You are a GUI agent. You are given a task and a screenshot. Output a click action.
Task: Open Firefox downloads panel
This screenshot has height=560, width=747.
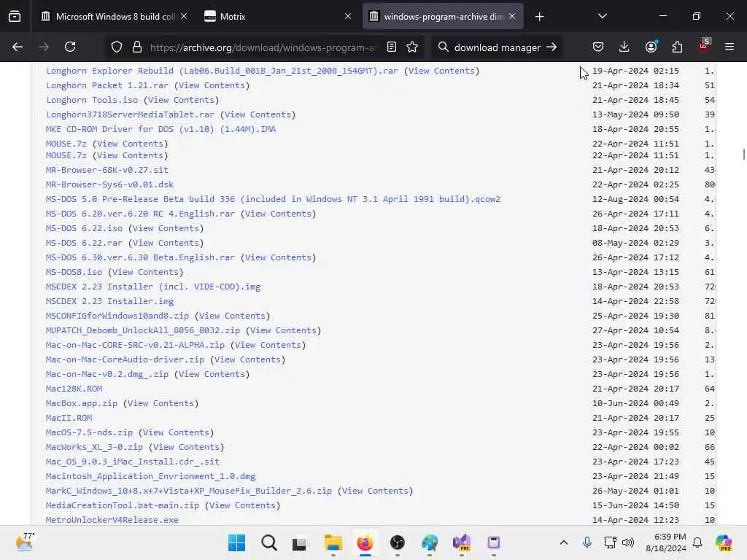point(624,47)
